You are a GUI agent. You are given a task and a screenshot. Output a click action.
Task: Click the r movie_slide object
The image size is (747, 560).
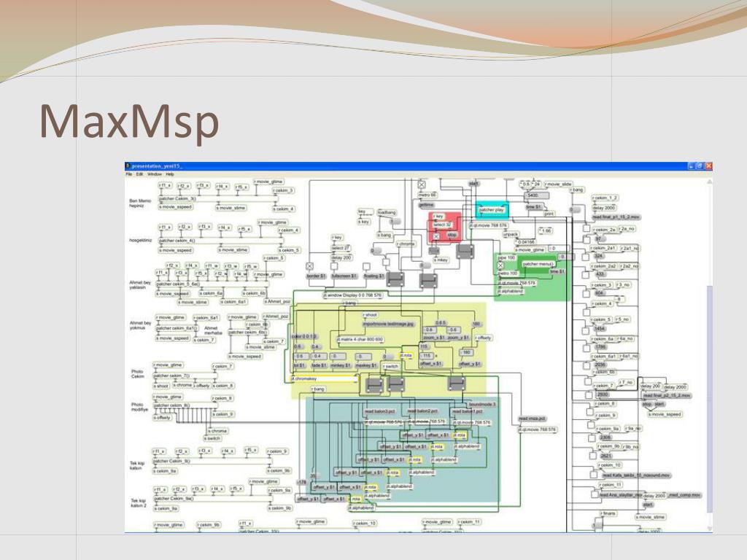[x=559, y=184]
